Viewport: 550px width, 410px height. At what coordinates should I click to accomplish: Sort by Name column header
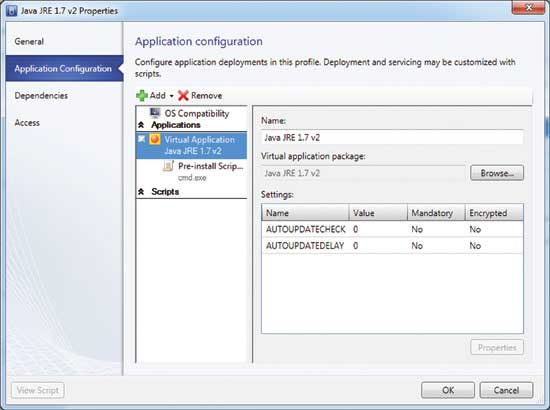tap(305, 213)
